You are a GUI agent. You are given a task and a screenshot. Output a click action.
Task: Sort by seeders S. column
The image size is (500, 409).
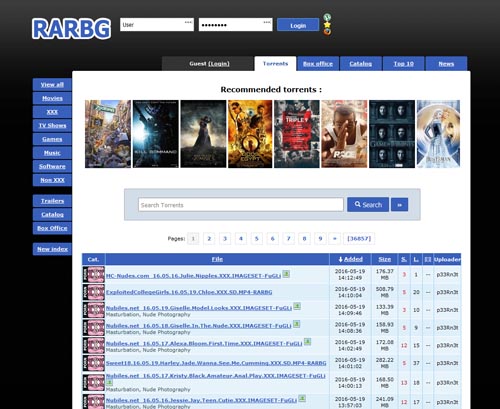pos(404,259)
